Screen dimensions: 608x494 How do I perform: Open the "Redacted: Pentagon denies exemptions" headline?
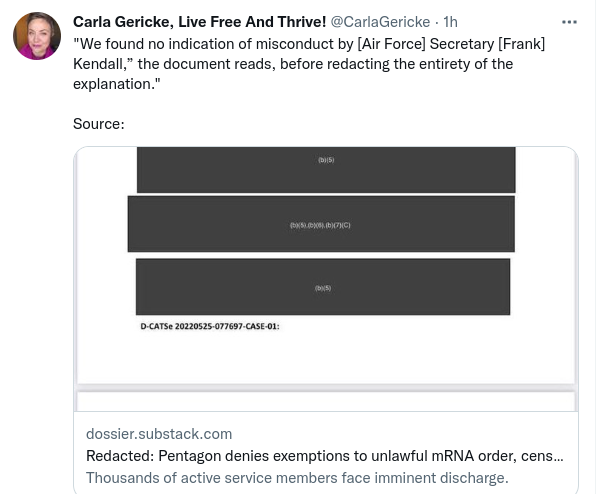324,456
